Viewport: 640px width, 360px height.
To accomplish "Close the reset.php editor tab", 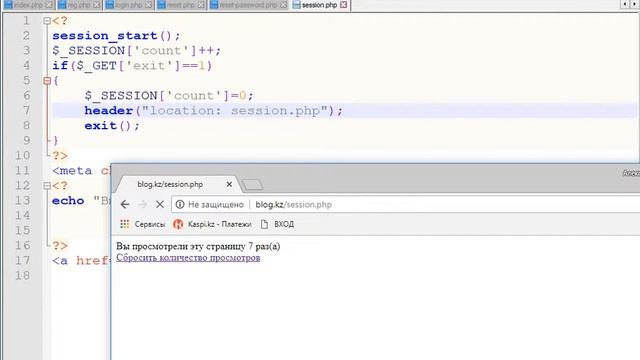I will click(201, 5).
